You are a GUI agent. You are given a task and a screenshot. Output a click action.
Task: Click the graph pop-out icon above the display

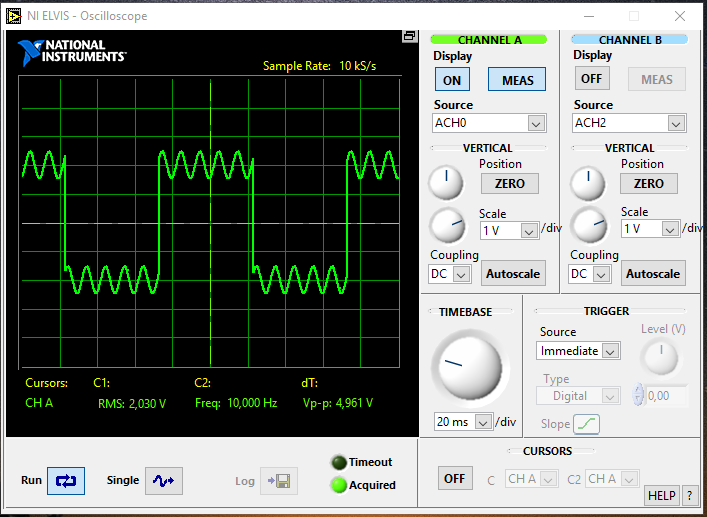tap(409, 36)
